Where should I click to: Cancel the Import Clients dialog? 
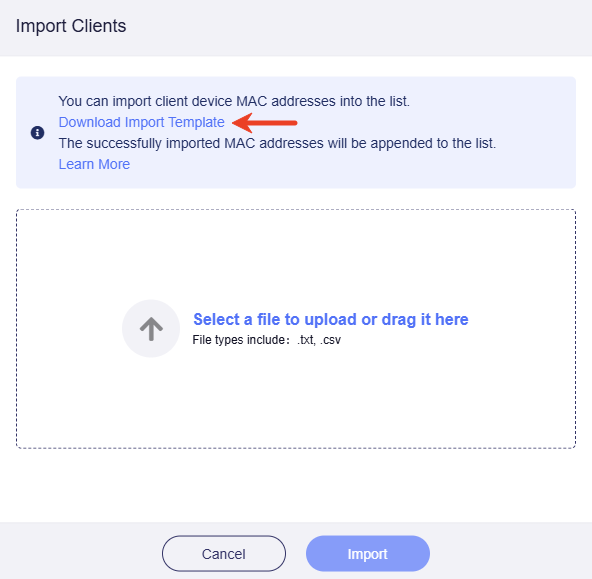tap(224, 553)
